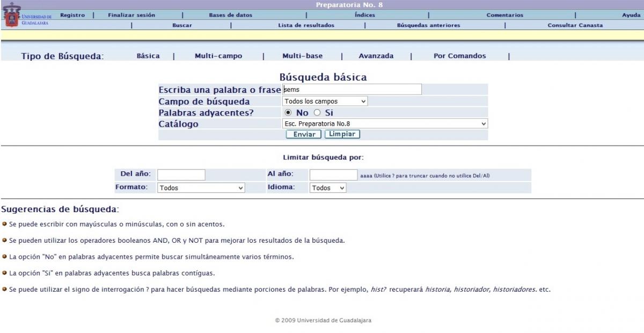
Task: Select Si for palabras adyacentes
Action: pos(317,113)
